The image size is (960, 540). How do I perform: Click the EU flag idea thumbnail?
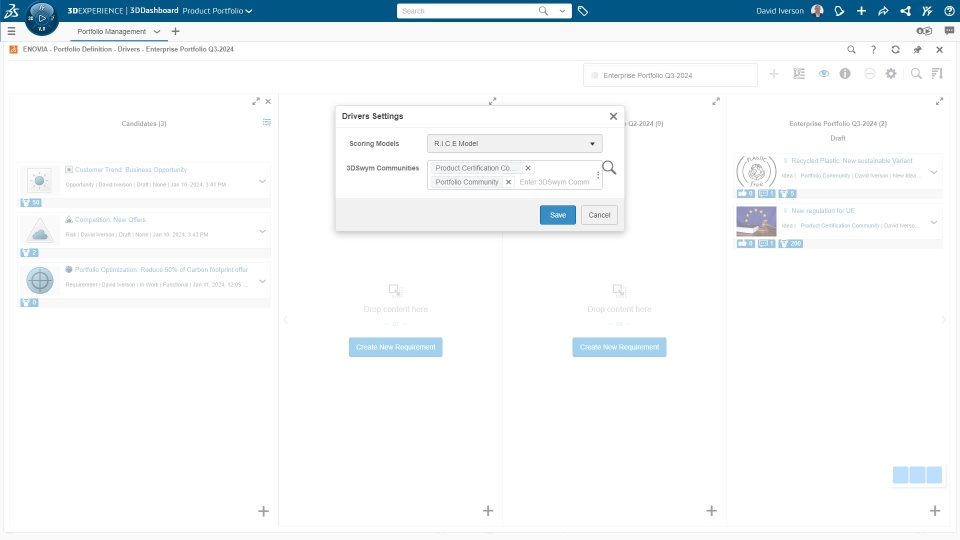(x=756, y=221)
